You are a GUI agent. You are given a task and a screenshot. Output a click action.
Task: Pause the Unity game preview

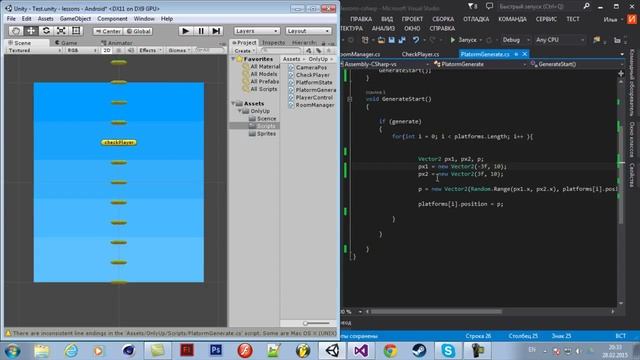(201, 31)
